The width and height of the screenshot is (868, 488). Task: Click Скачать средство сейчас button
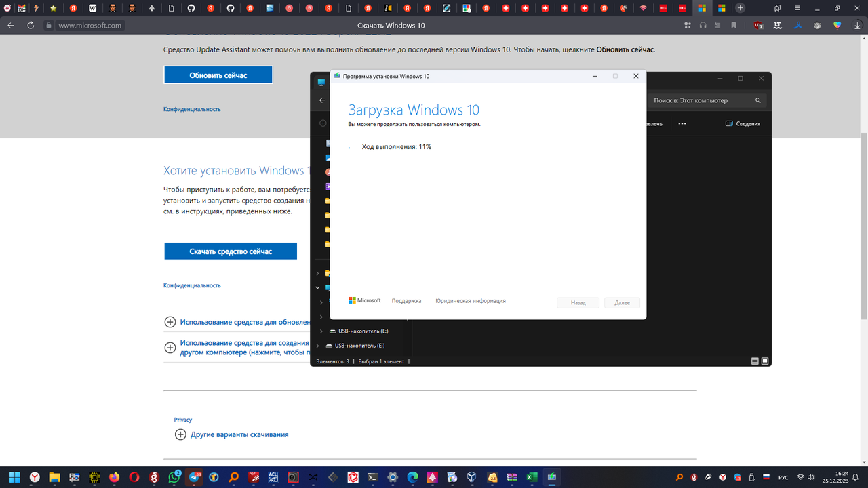coord(231,251)
